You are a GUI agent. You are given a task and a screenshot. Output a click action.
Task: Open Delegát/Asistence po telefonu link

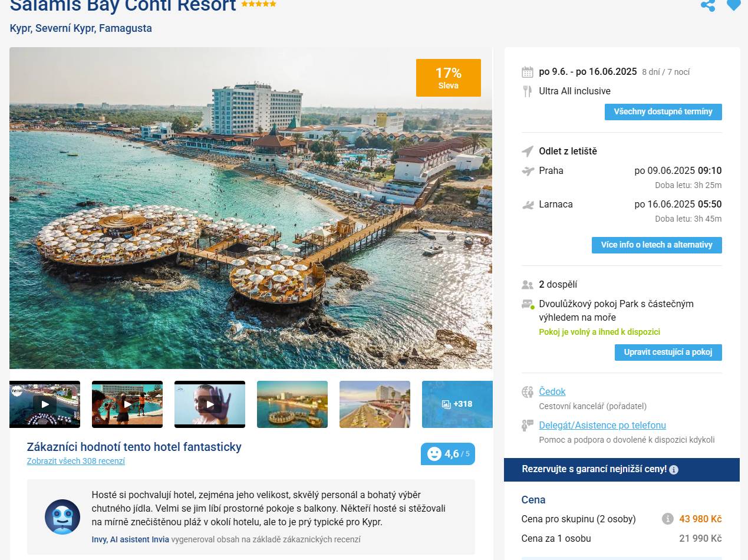tap(602, 426)
